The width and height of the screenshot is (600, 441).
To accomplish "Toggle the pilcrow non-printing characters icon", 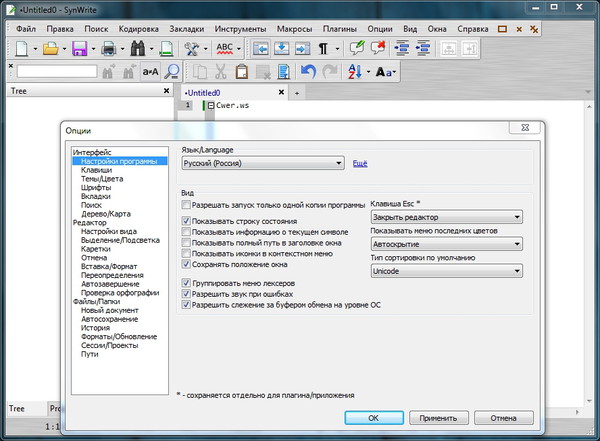I will coord(323,48).
